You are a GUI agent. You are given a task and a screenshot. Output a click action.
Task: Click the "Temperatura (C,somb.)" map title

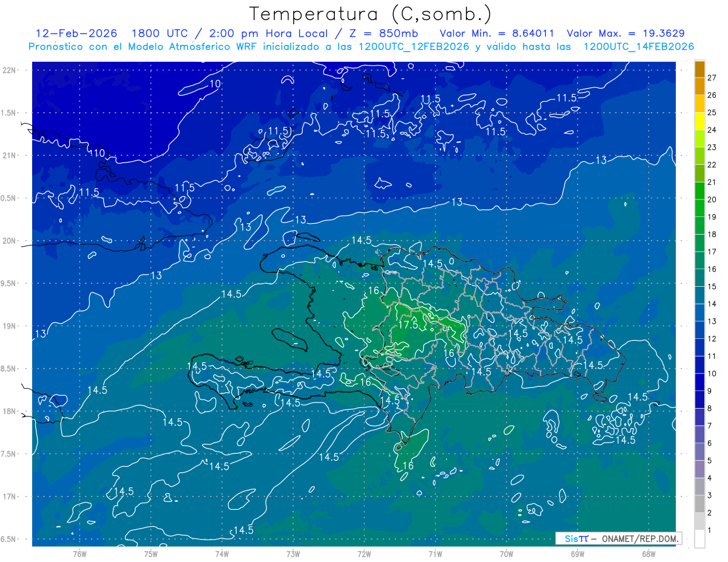tap(370, 14)
